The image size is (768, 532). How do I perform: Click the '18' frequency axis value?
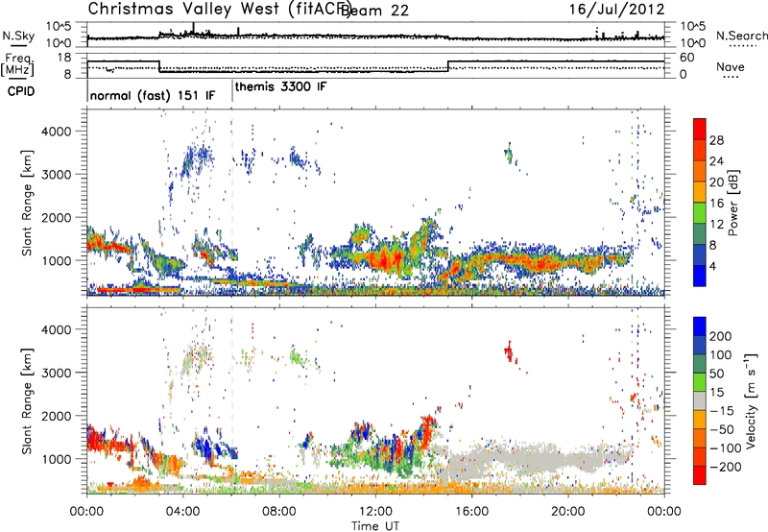point(64,58)
